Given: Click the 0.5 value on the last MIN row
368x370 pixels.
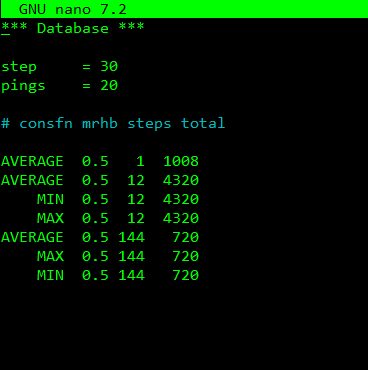Looking at the screenshot, I should click(x=95, y=275).
